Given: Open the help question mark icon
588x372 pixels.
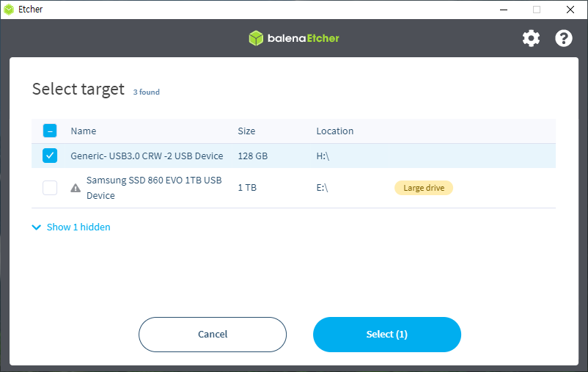Looking at the screenshot, I should (564, 38).
